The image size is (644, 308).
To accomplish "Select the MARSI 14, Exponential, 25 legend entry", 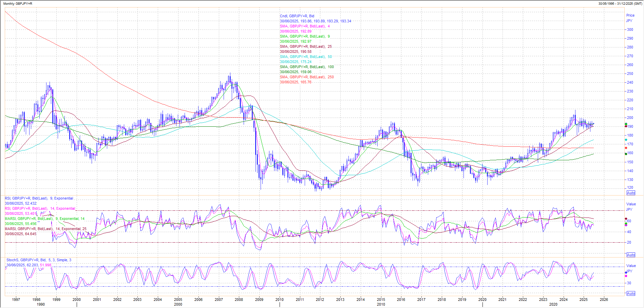I will point(46,229).
